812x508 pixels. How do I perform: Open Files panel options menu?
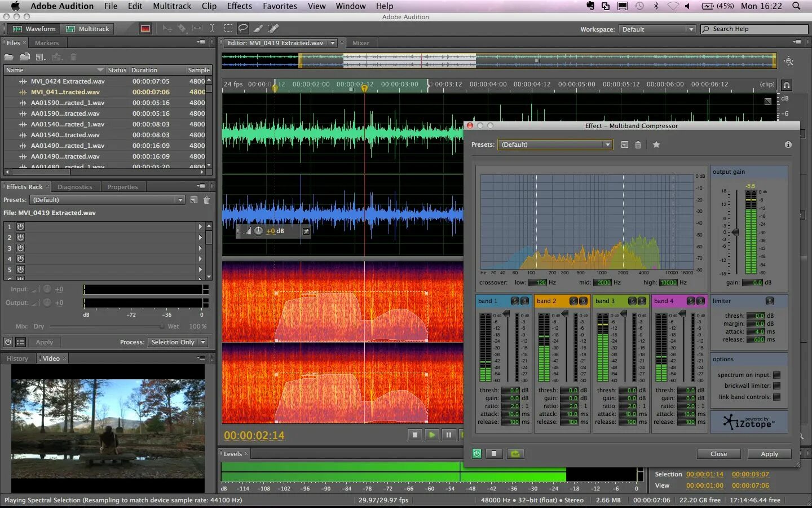[201, 42]
